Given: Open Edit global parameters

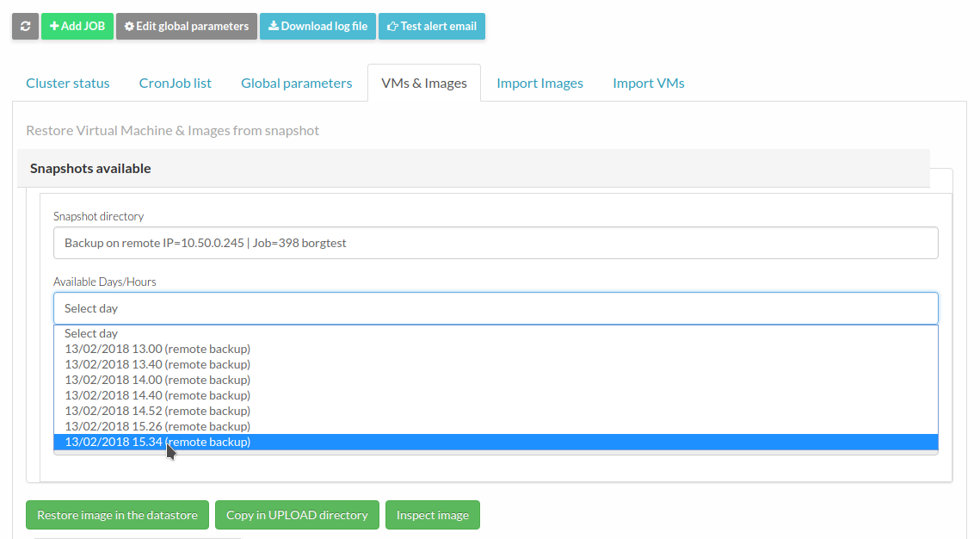Looking at the screenshot, I should [186, 27].
